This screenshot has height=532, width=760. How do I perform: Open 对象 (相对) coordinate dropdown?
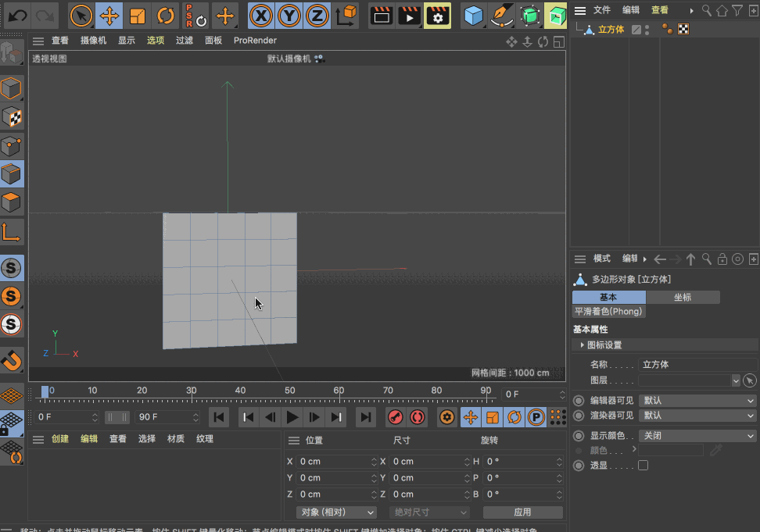tap(336, 512)
